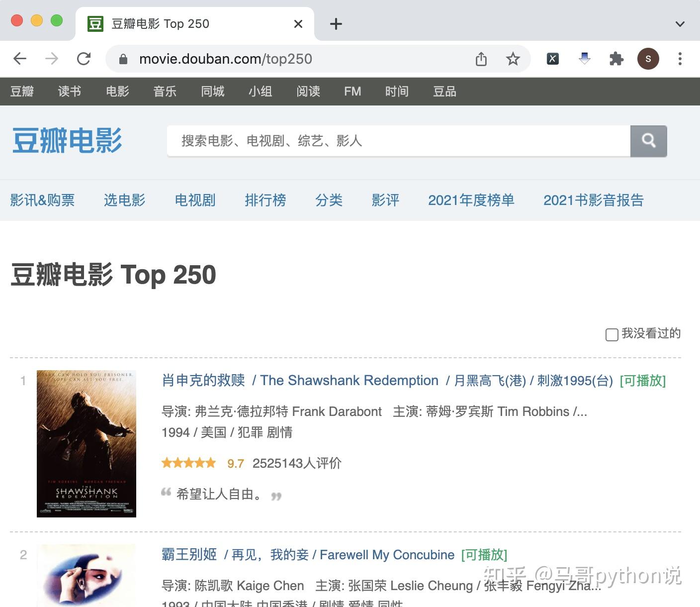The height and width of the screenshot is (607, 700).
Task: Switch to the 排行榜 menu item
Action: (265, 201)
